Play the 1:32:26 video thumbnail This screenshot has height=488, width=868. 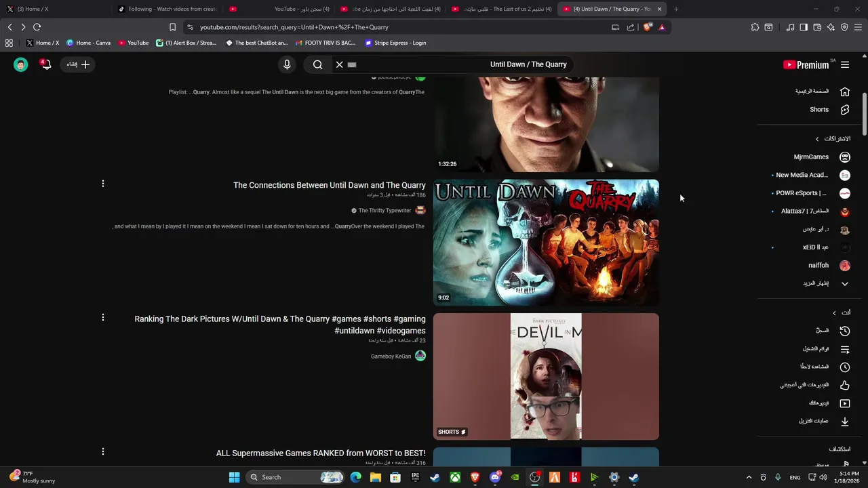(546, 124)
